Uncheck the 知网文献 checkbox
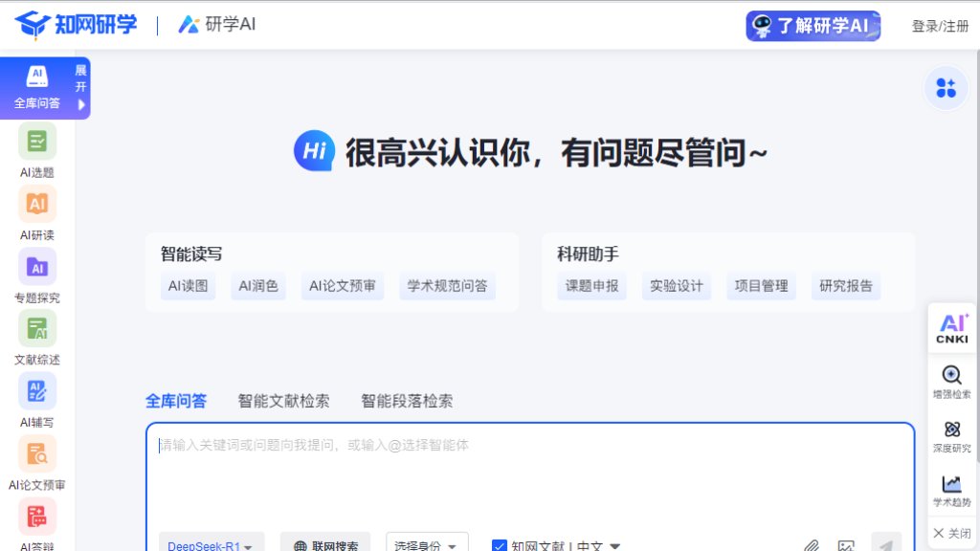980x551 pixels. pyautogui.click(x=500, y=545)
